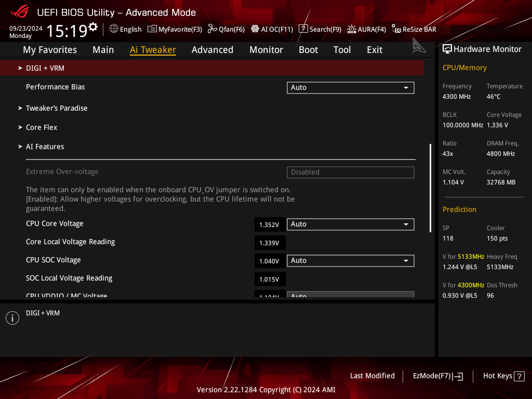The image size is (532, 399).
Task: Click the ROG logo icon
Action: click(x=20, y=12)
